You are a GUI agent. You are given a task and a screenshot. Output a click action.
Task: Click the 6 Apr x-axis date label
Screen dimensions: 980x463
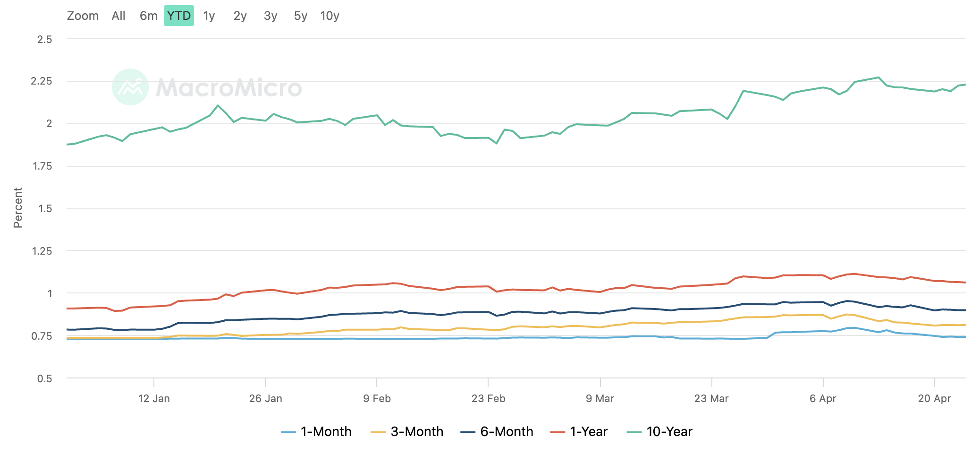point(823,398)
